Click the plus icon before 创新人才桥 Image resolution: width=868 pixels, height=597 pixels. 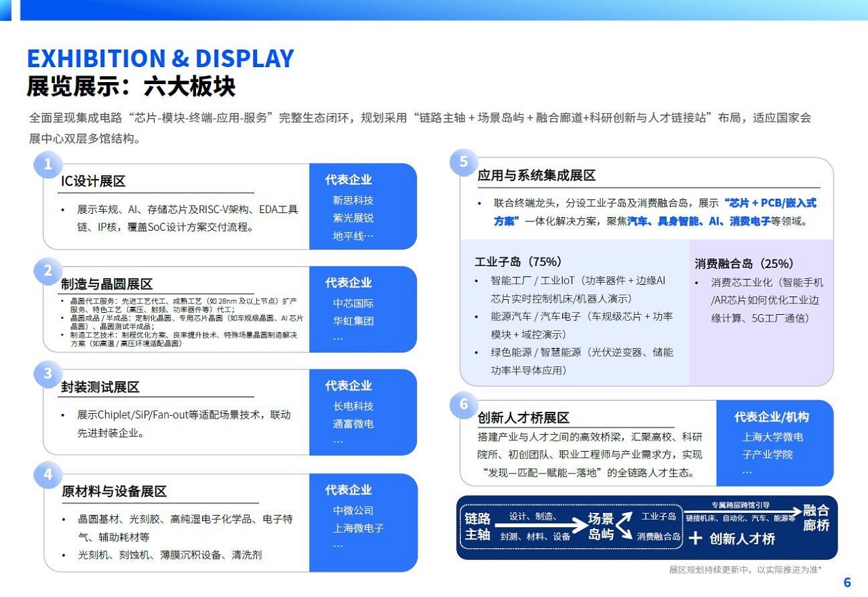tap(695, 539)
